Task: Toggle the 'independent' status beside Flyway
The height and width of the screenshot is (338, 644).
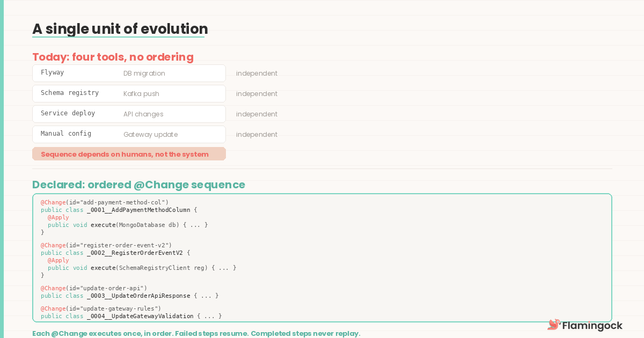Action: pyautogui.click(x=257, y=73)
